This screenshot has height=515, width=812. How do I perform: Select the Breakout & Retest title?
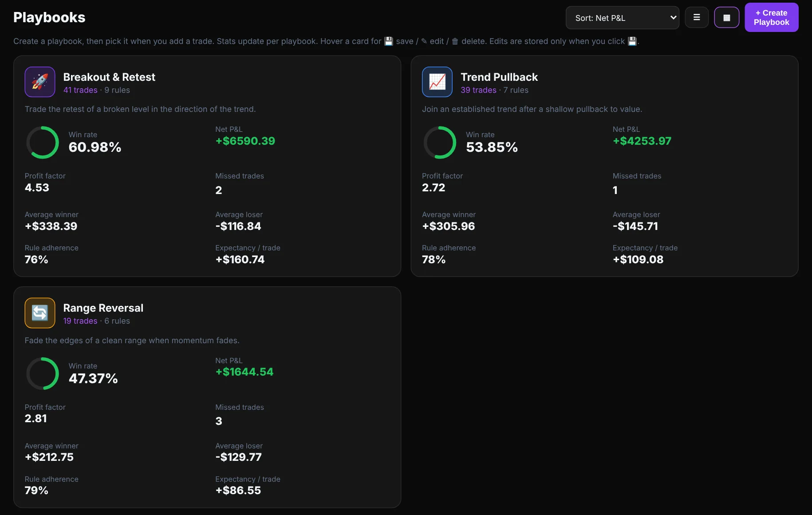coord(109,77)
